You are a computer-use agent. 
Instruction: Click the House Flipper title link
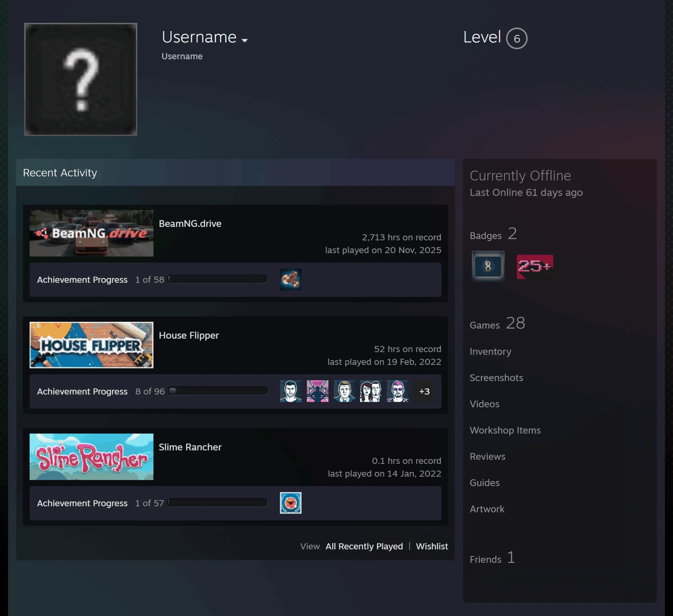pyautogui.click(x=189, y=335)
